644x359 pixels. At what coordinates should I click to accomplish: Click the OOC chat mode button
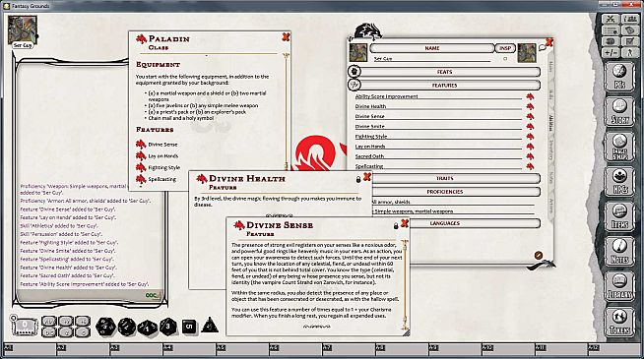tap(152, 295)
